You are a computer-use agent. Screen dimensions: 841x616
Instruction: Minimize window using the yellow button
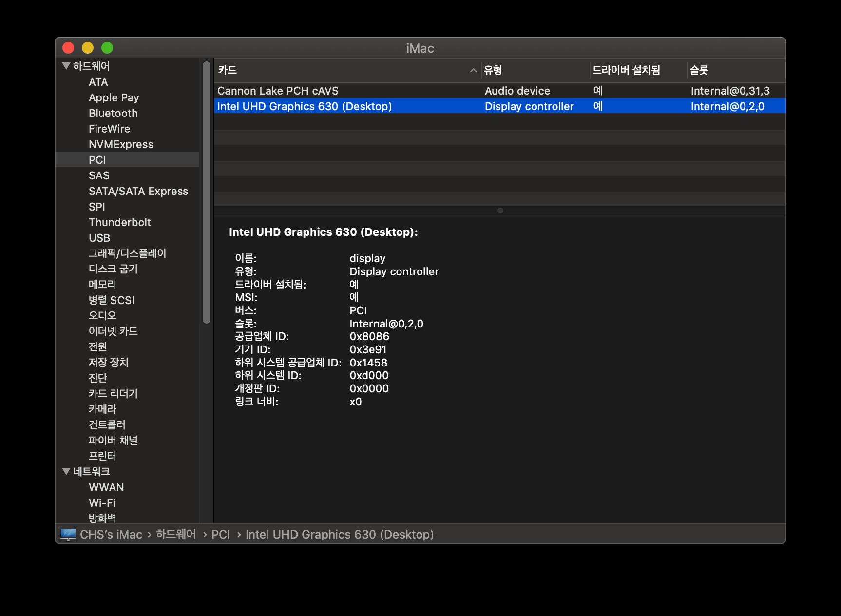coord(88,48)
